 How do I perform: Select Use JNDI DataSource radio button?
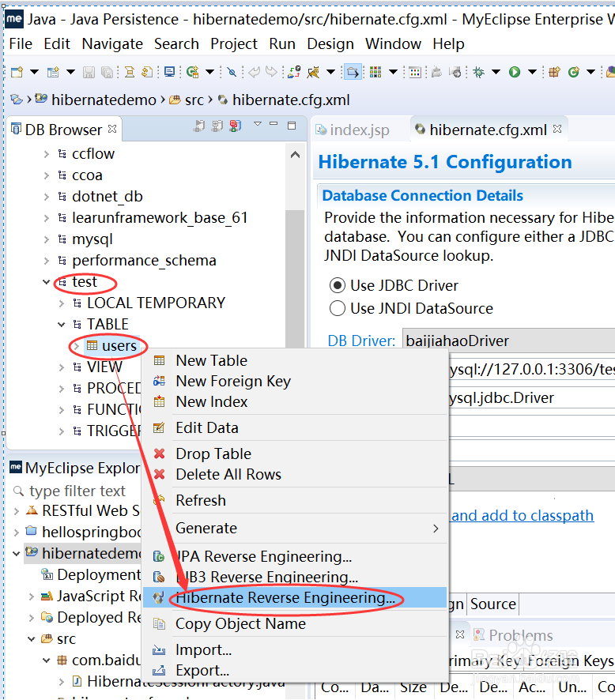[x=338, y=308]
